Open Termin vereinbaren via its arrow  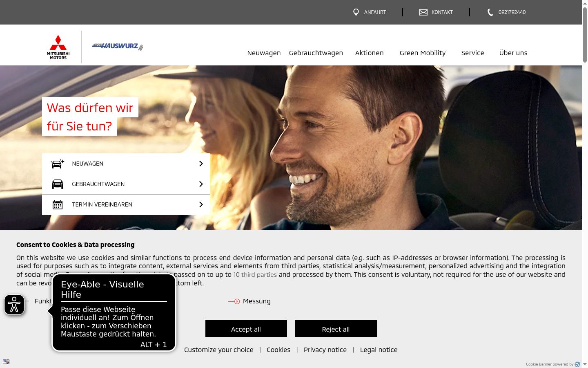(201, 204)
